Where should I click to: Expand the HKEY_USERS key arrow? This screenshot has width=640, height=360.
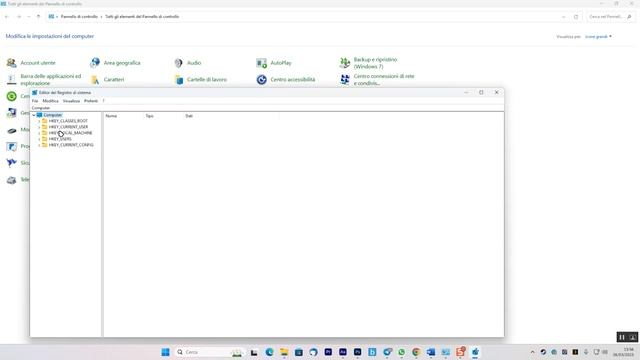[x=39, y=139]
